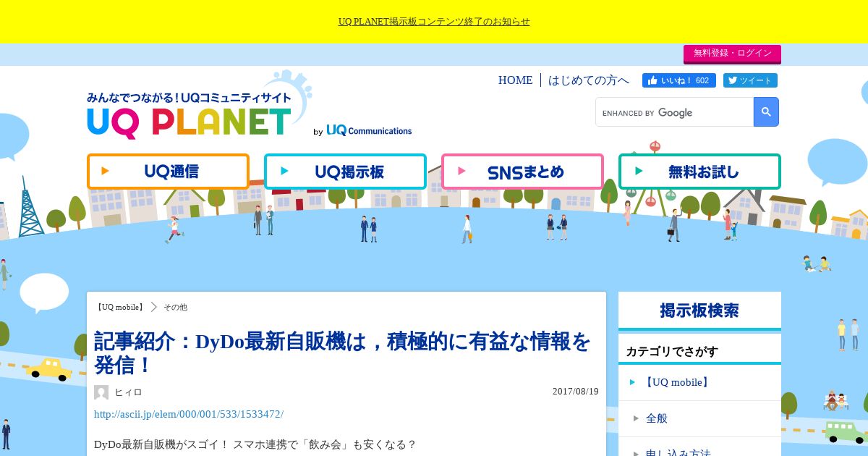Open the はじめての方へ link
868x456 pixels.
[x=589, y=80]
